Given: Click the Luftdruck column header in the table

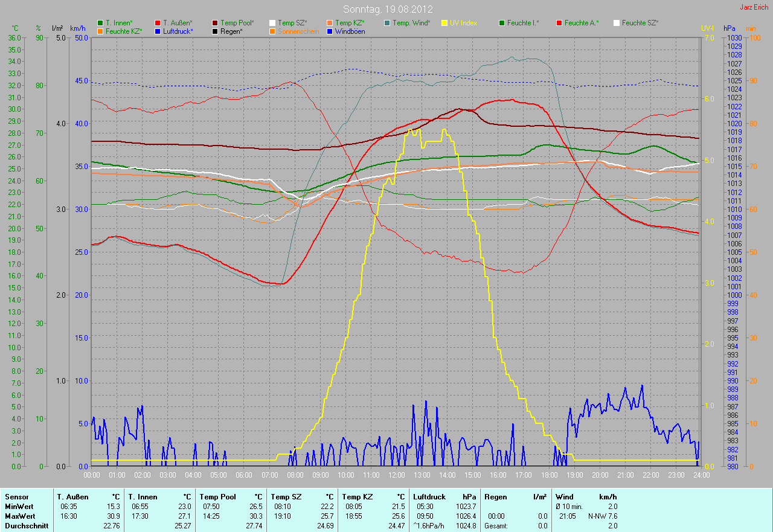Looking at the screenshot, I should (429, 497).
